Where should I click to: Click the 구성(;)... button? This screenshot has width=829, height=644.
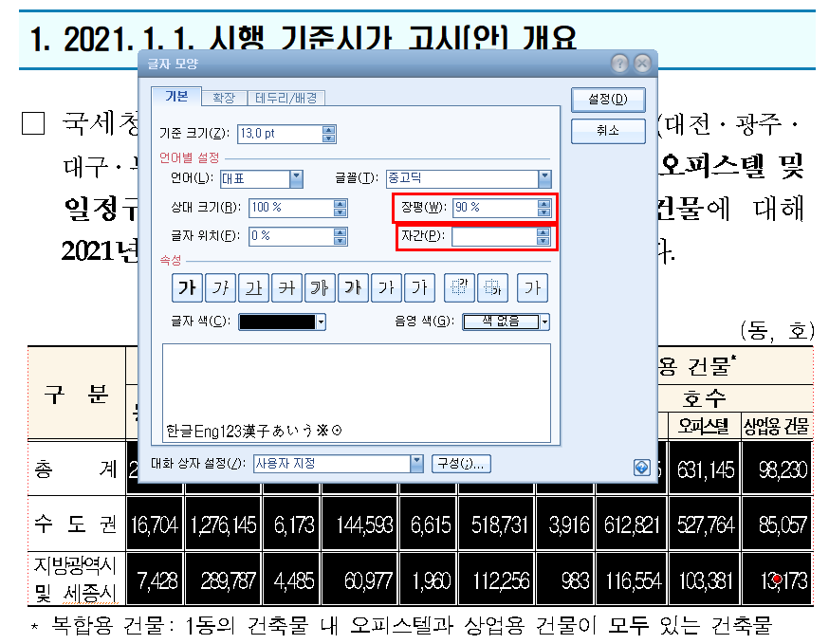pyautogui.click(x=461, y=464)
